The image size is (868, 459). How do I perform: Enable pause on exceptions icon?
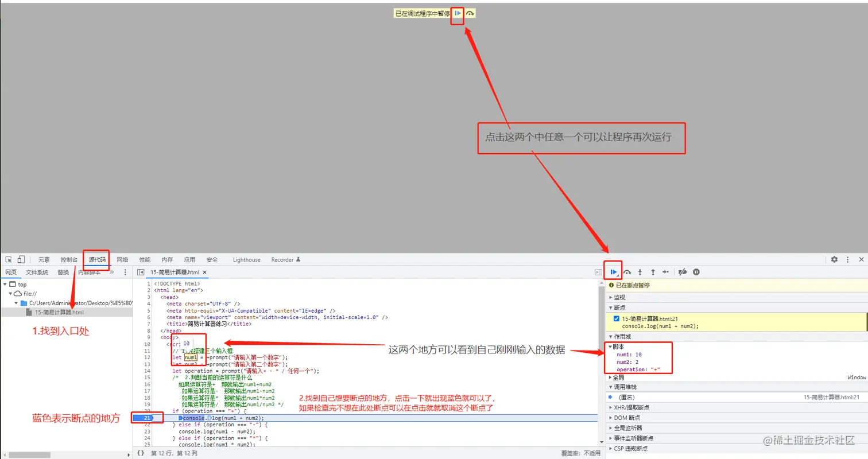coord(696,271)
